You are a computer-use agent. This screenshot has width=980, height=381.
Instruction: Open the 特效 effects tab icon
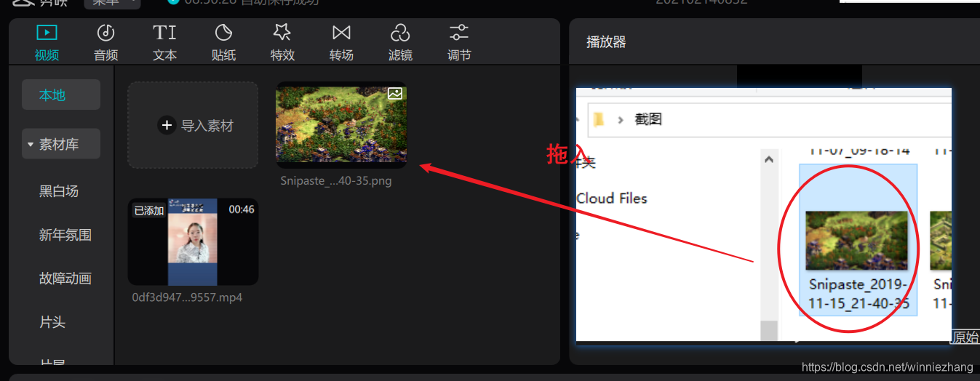click(282, 32)
